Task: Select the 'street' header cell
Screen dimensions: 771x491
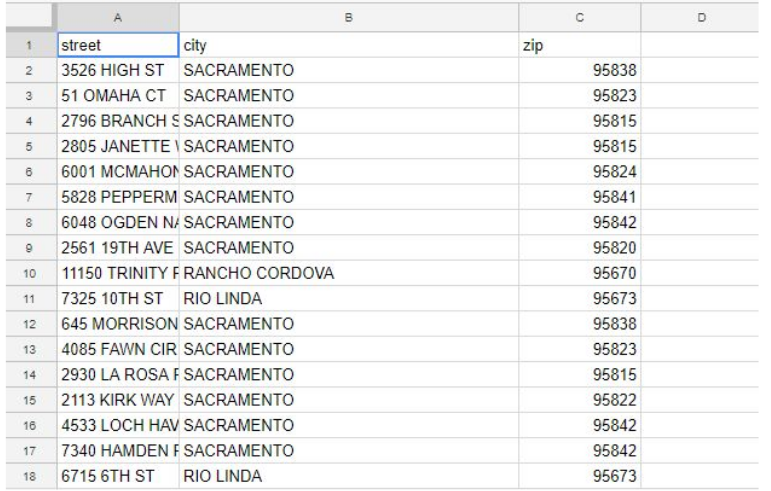Action: point(118,45)
